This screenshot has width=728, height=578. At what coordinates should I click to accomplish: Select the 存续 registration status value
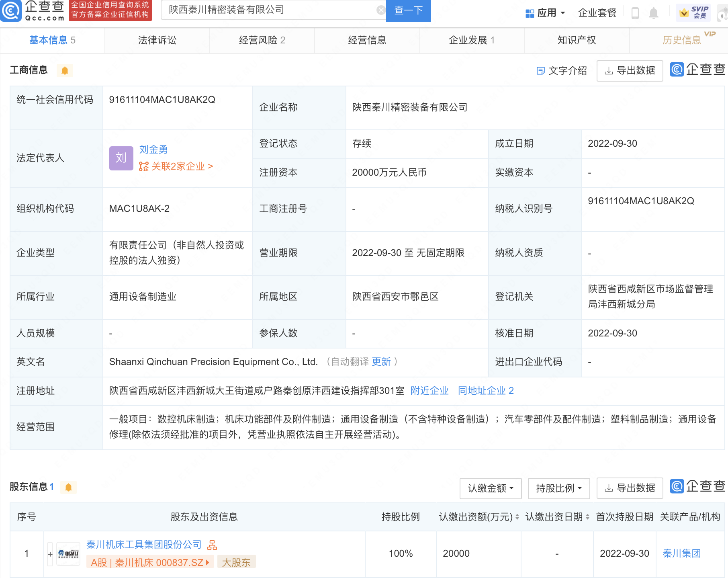point(362,143)
